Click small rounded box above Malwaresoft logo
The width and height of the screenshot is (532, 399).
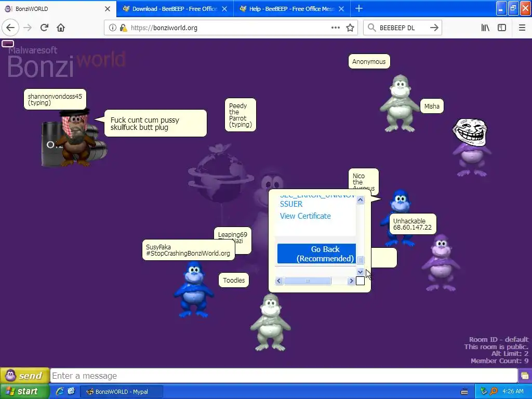click(x=8, y=44)
